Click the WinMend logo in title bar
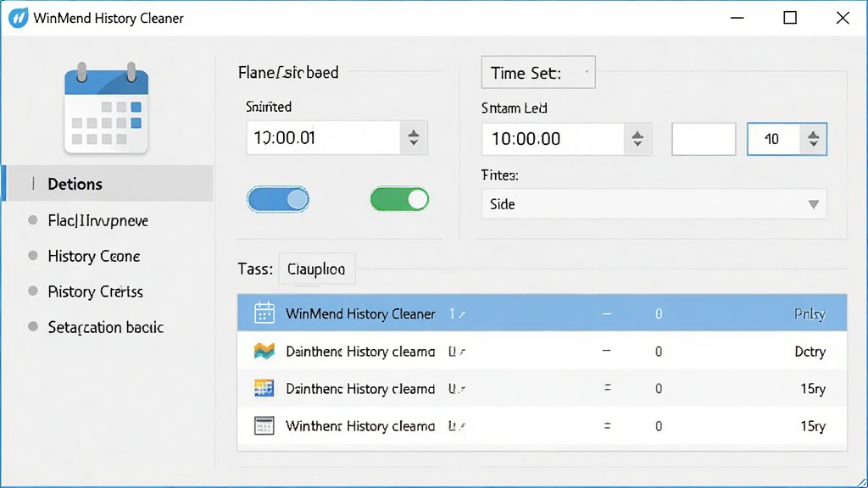The image size is (868, 488). 19,18
